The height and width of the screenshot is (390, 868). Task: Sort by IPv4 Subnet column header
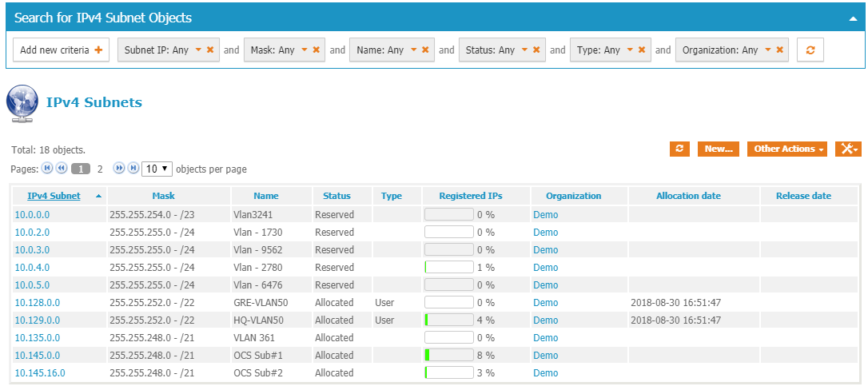[54, 196]
